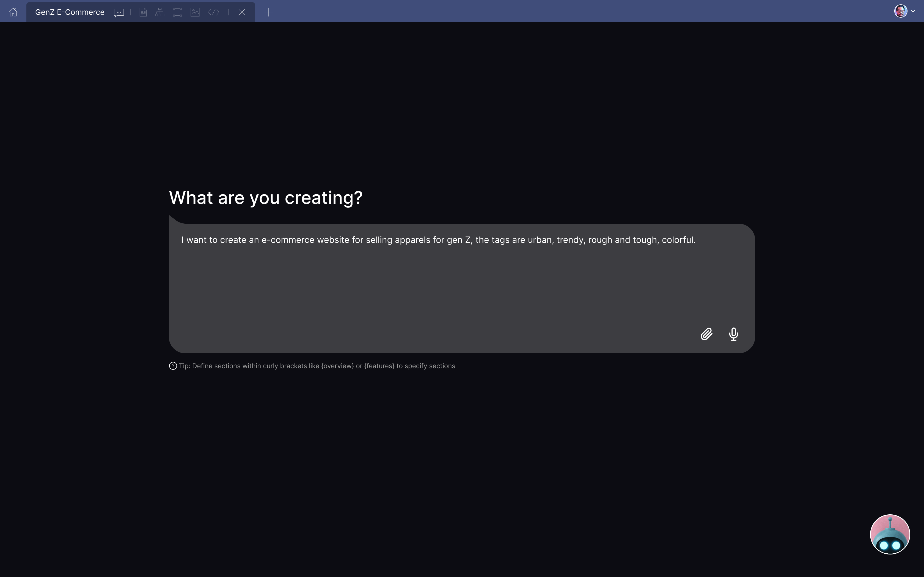Open the image design view icon
Screen dimensions: 924x577
click(x=195, y=12)
